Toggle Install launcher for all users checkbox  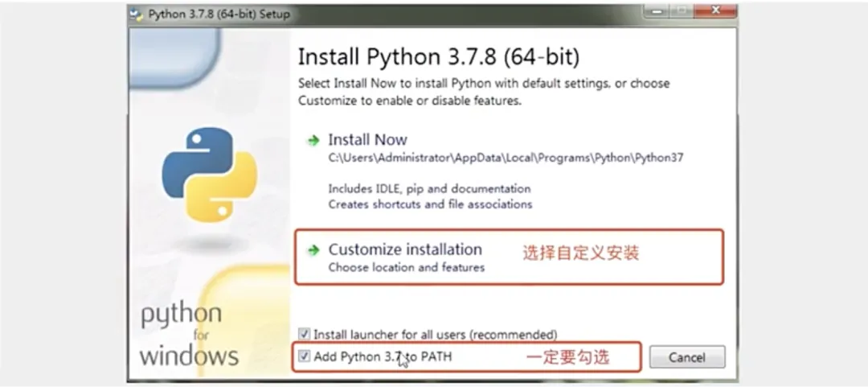point(304,334)
